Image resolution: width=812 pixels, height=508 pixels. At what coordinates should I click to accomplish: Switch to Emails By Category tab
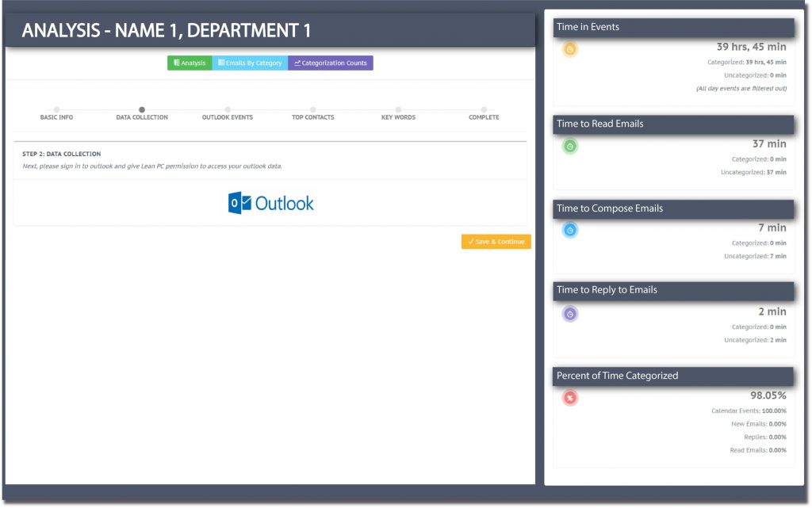pyautogui.click(x=250, y=63)
